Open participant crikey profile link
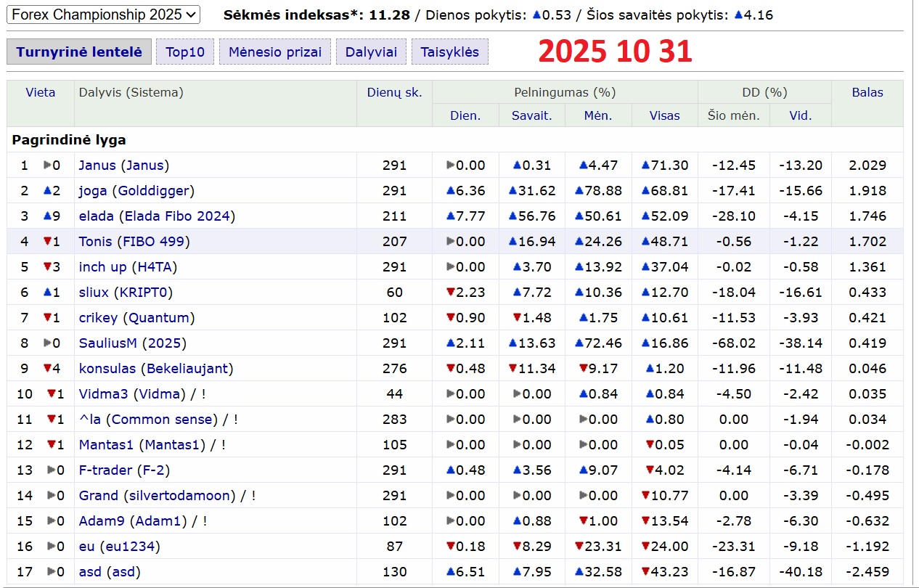This screenshot has width=919, height=588. (x=98, y=318)
